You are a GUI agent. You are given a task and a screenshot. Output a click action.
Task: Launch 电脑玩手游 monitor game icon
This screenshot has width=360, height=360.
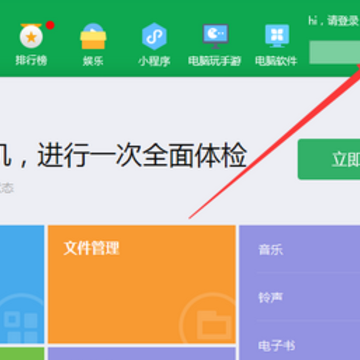click(215, 36)
